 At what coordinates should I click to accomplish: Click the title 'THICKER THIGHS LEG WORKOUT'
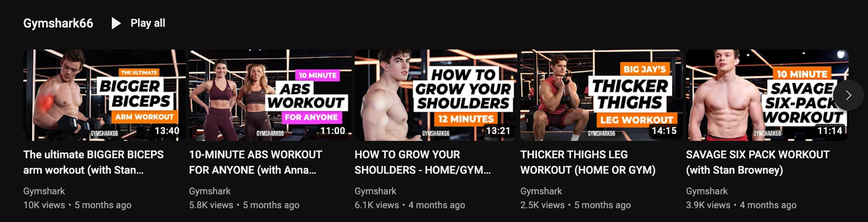coord(588,162)
